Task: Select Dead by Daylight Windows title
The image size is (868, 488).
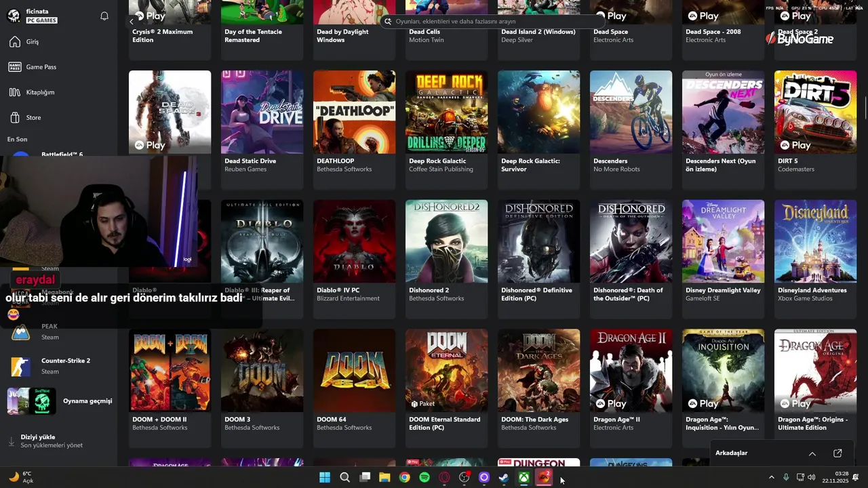Action: click(342, 36)
